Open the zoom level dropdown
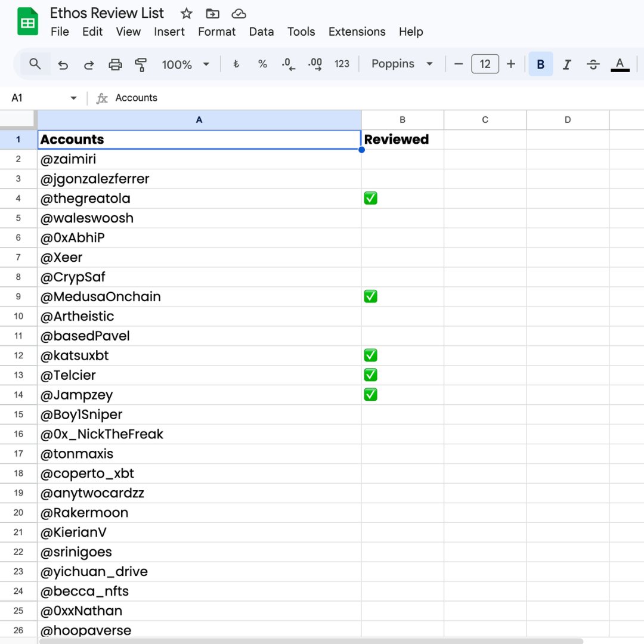 click(x=185, y=64)
